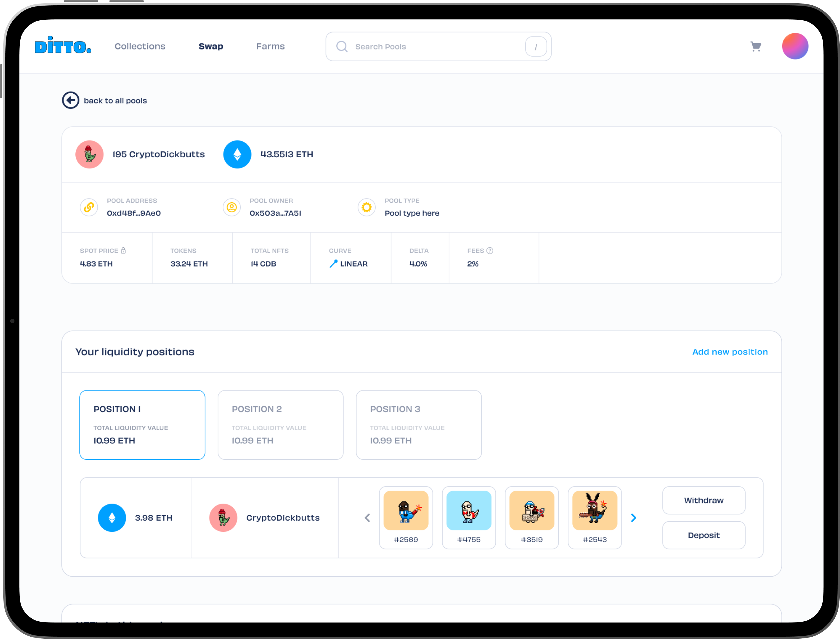The width and height of the screenshot is (840, 639).
Task: Click the pool address link icon
Action: [89, 207]
